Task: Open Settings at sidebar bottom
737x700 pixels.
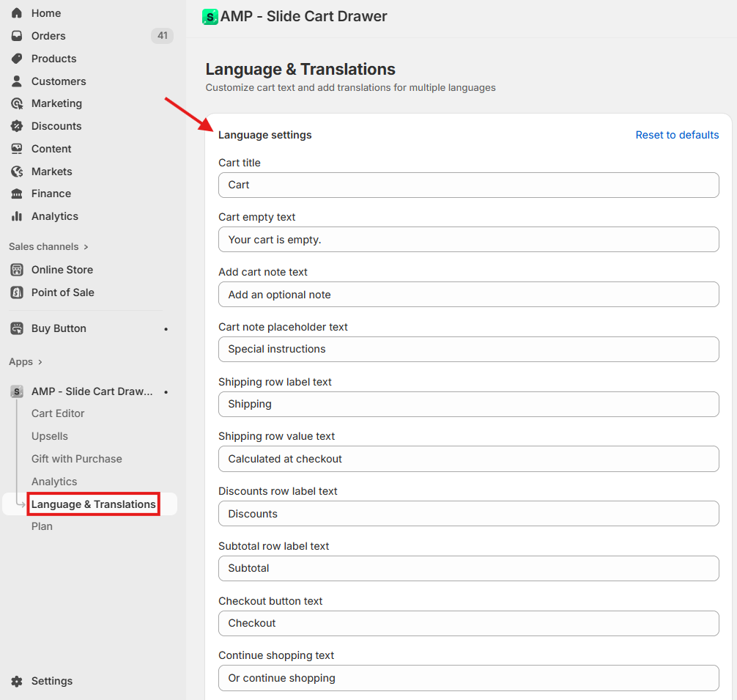Action: (x=52, y=681)
